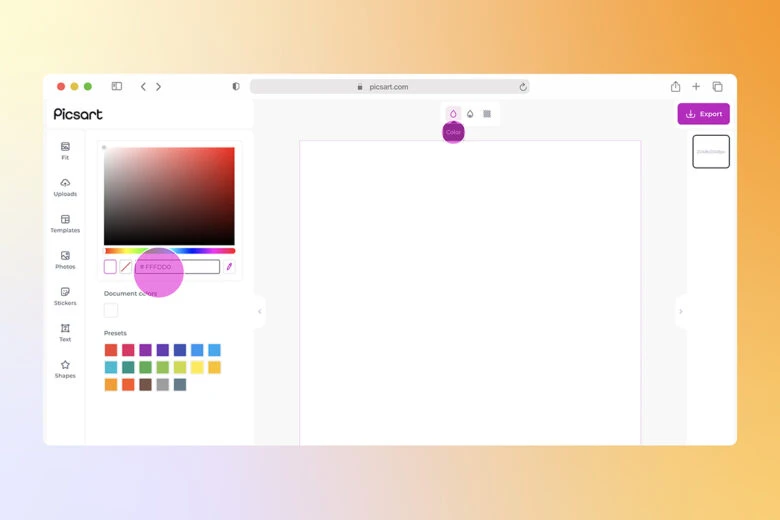Select the Color background option icon
Screen dimensions: 780x520
coord(453,114)
